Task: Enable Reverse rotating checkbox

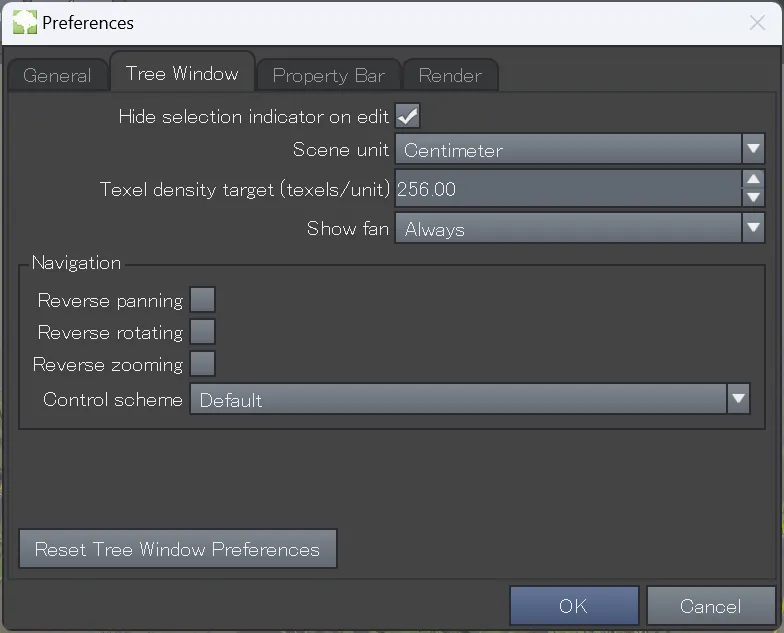Action: click(x=202, y=332)
